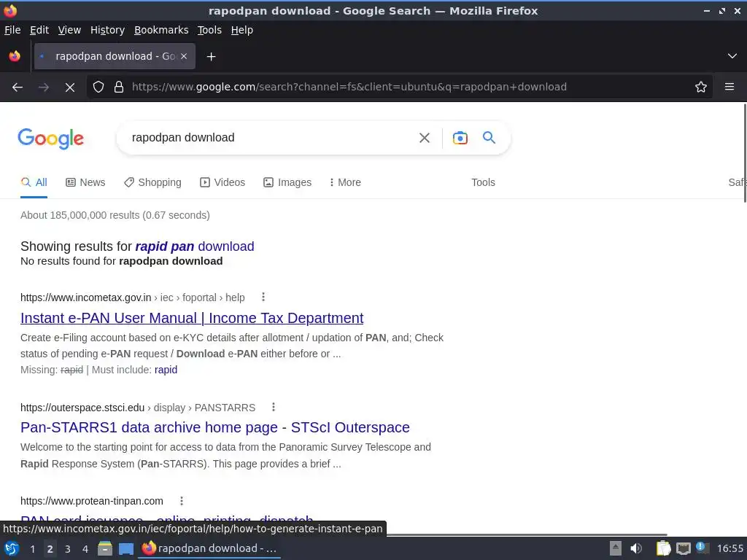Click the vertical page scrollbar
The height and width of the screenshot is (560, 747).
click(744, 152)
